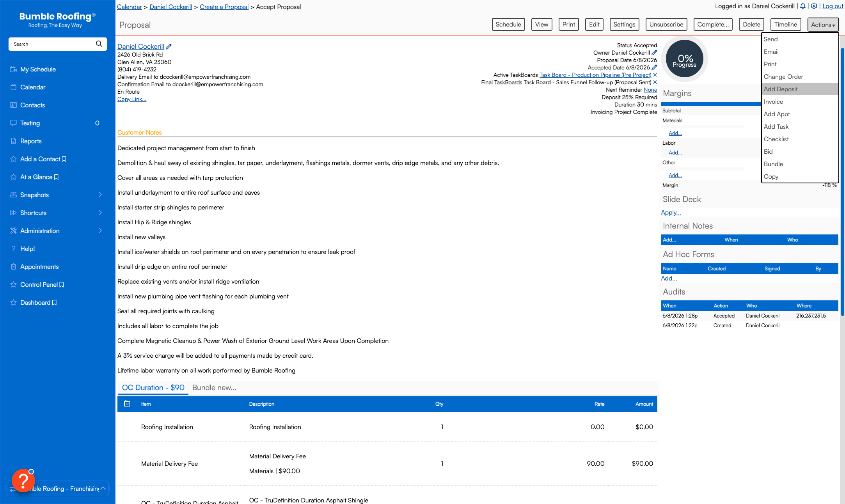Viewport: 845px width, 504px height.
Task: Toggle the Actions dropdown button
Action: point(823,25)
